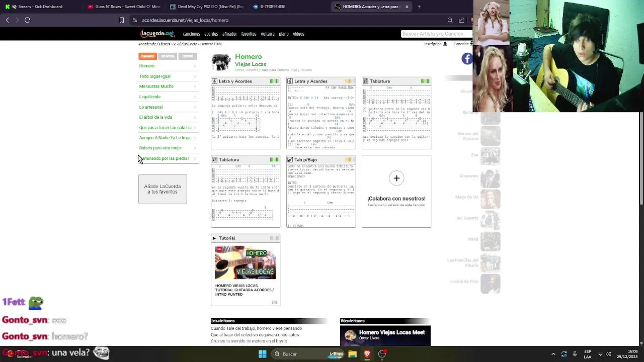Image resolution: width=644 pixels, height=362 pixels.
Task: Open the Tab p/Bajo version thumbnail
Action: (x=321, y=192)
